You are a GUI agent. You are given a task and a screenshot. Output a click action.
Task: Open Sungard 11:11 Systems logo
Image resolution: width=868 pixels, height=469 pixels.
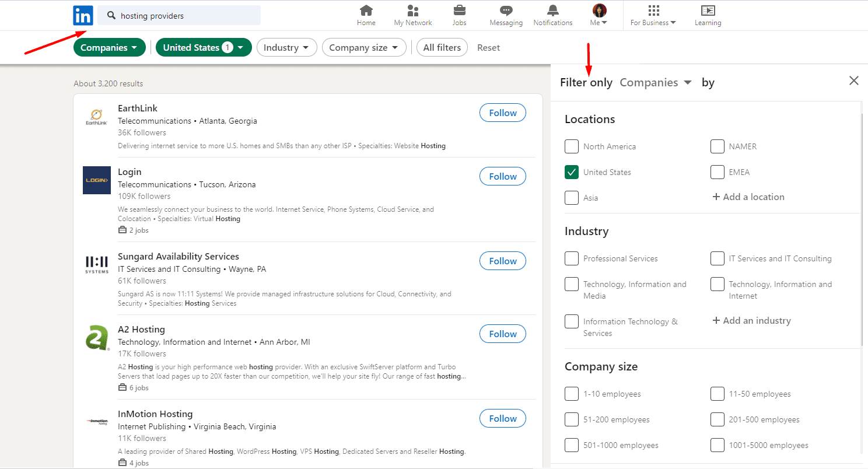point(97,265)
